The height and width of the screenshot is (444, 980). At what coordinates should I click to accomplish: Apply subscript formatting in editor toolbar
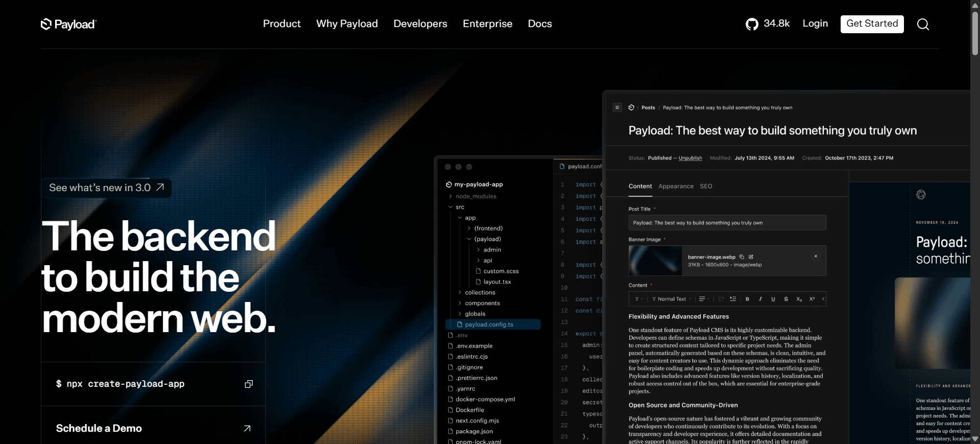tap(799, 299)
